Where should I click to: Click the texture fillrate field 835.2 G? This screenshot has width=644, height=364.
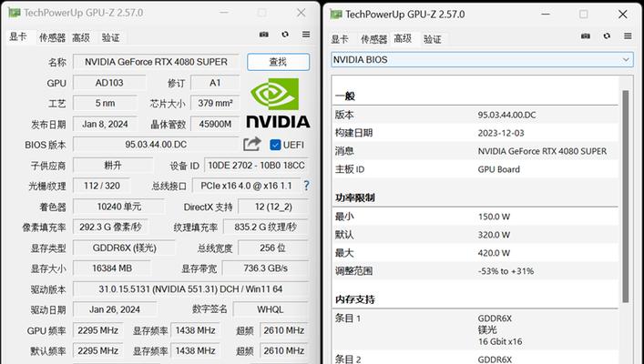pyautogui.click(x=266, y=227)
